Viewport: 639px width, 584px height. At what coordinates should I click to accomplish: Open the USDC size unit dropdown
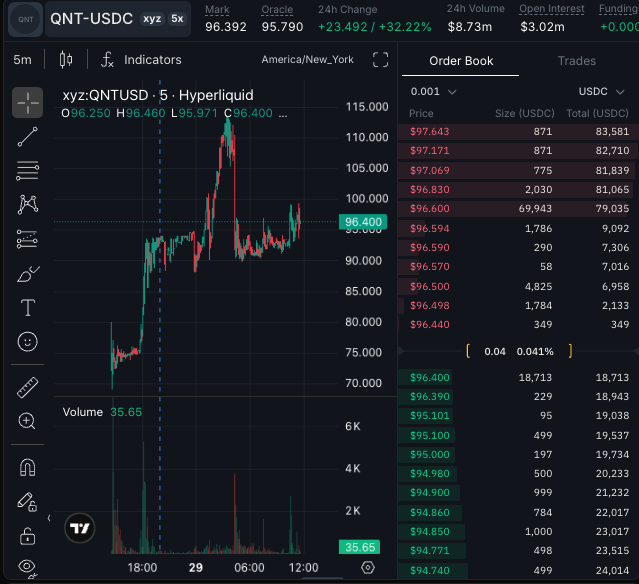[x=601, y=91]
